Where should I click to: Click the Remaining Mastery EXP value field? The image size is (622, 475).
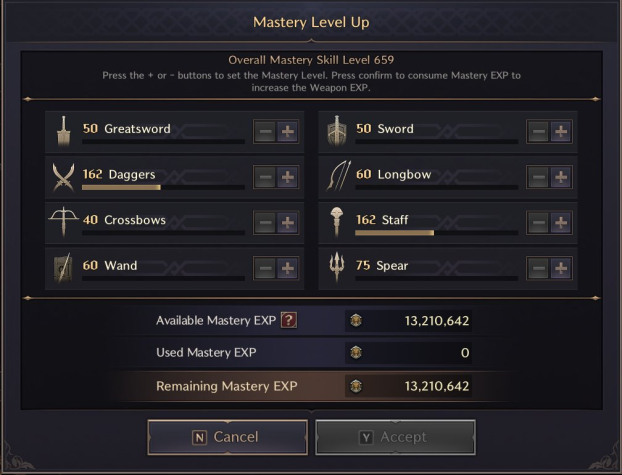(408, 386)
